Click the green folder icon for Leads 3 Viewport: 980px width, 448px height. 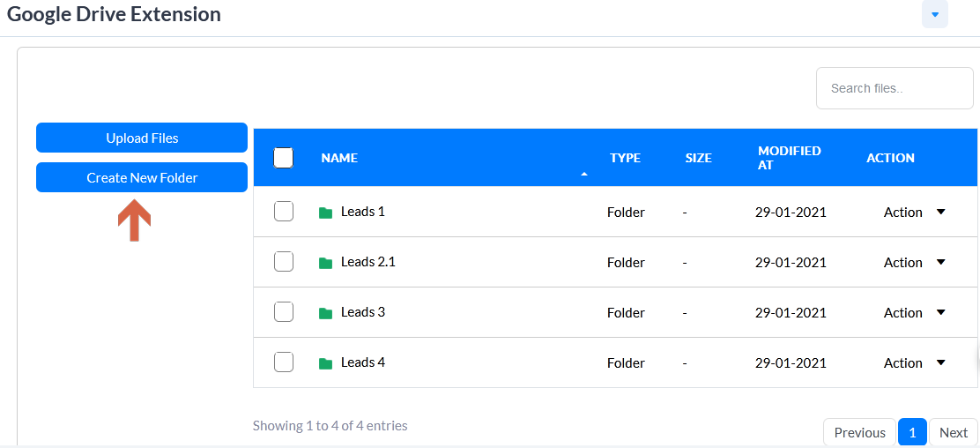[x=325, y=313]
